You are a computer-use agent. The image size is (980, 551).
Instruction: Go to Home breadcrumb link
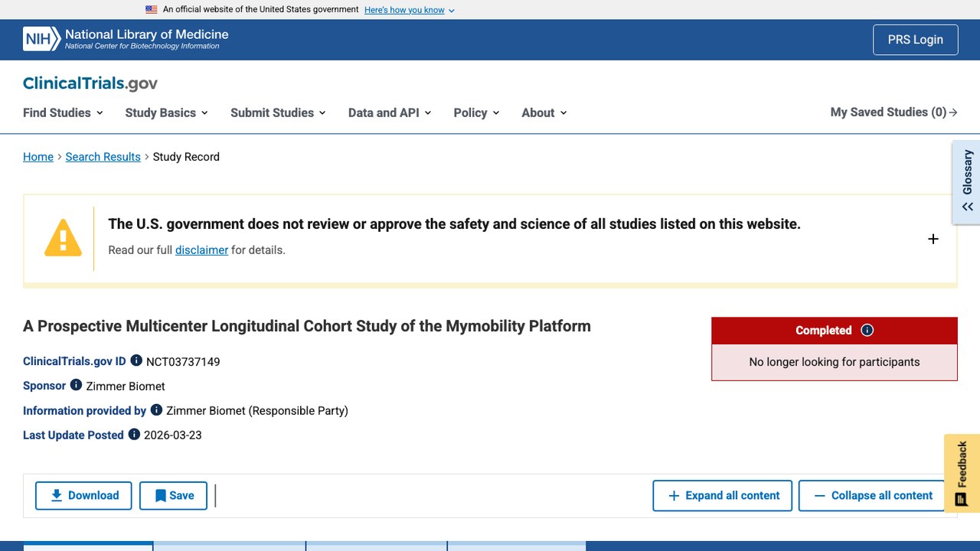[x=38, y=157]
